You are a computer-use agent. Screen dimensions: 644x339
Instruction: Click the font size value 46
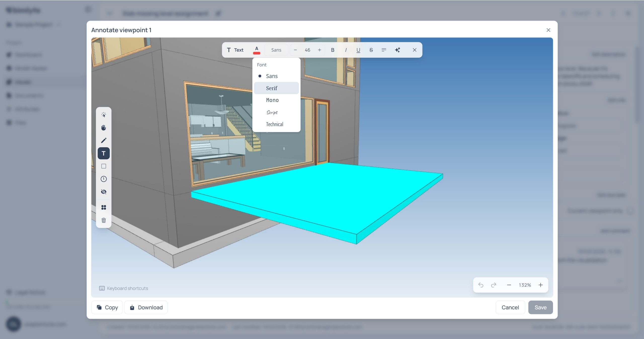point(307,50)
